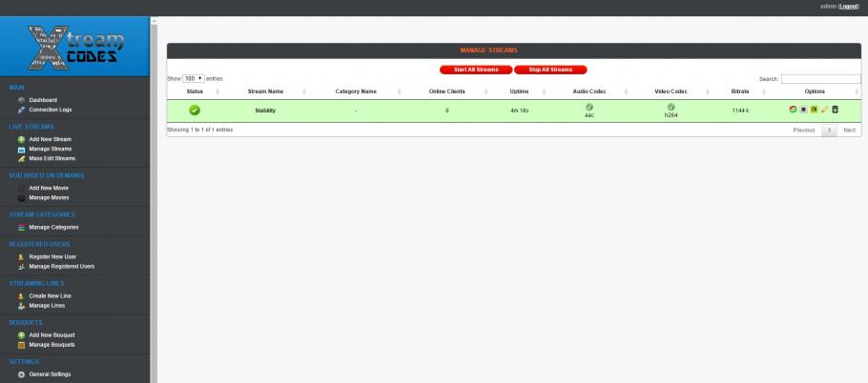Click the Start All Streams button
The height and width of the screenshot is (383, 868).
(476, 70)
